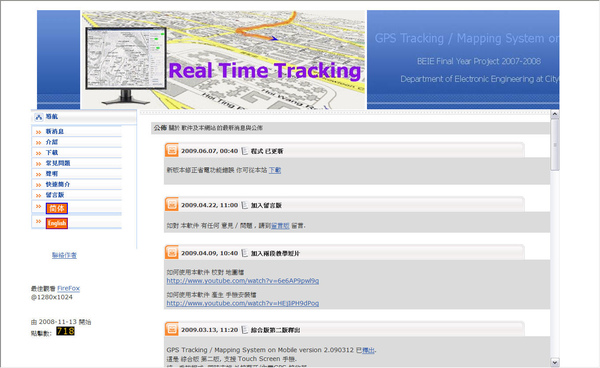Open the 留言版 navigation item
The height and width of the screenshot is (368, 600).
coord(55,195)
